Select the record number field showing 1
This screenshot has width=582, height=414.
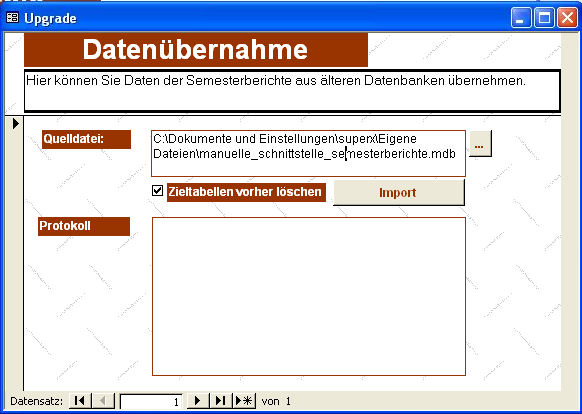[x=151, y=401]
